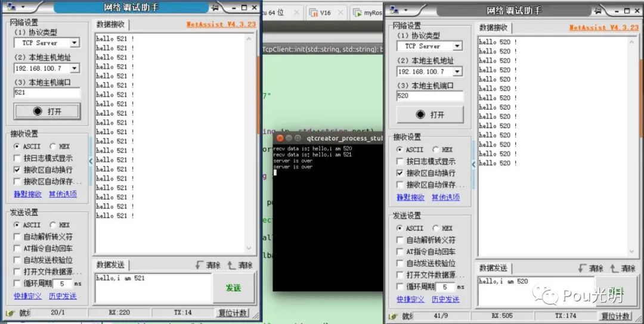Select HEX send mode in right window
The image size is (644, 324).
coord(435,228)
